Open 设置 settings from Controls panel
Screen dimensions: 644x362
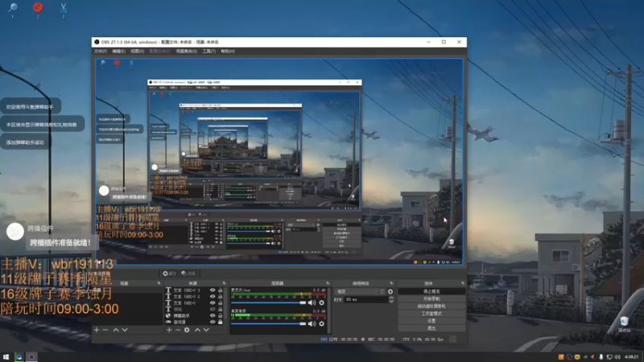pyautogui.click(x=431, y=321)
